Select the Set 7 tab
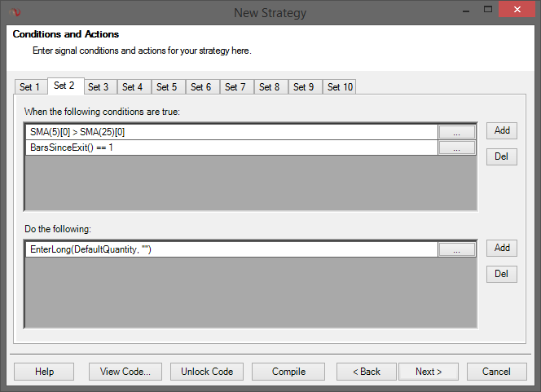Image resolution: width=541 pixels, height=392 pixels. point(235,87)
